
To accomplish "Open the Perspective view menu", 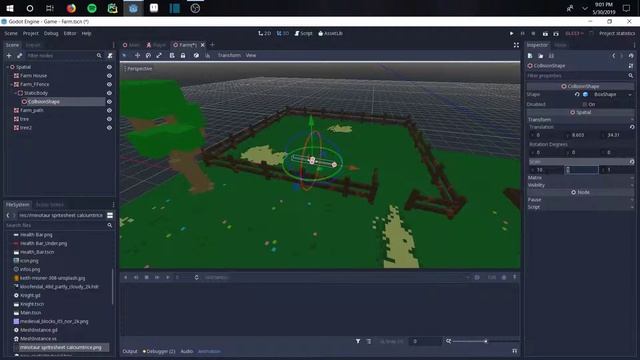I will 138,69.
